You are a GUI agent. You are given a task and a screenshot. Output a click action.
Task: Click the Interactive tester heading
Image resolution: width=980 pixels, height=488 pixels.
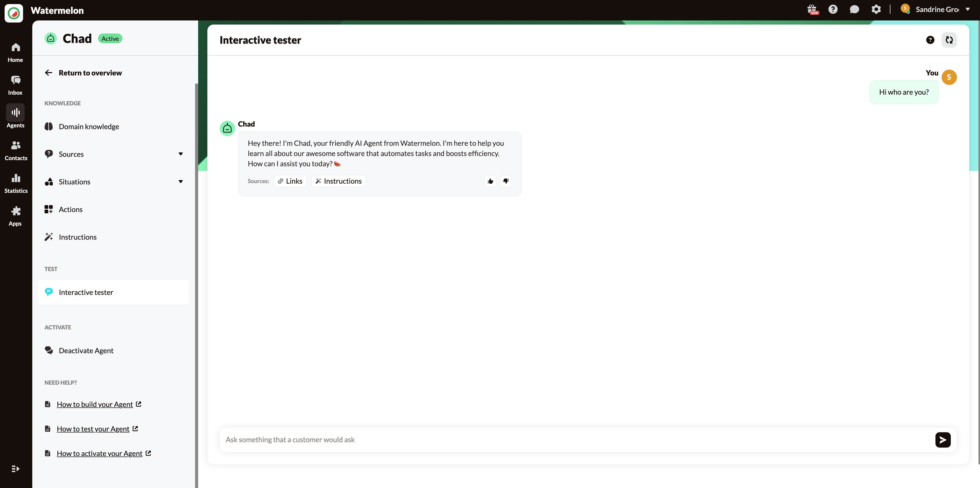[260, 40]
